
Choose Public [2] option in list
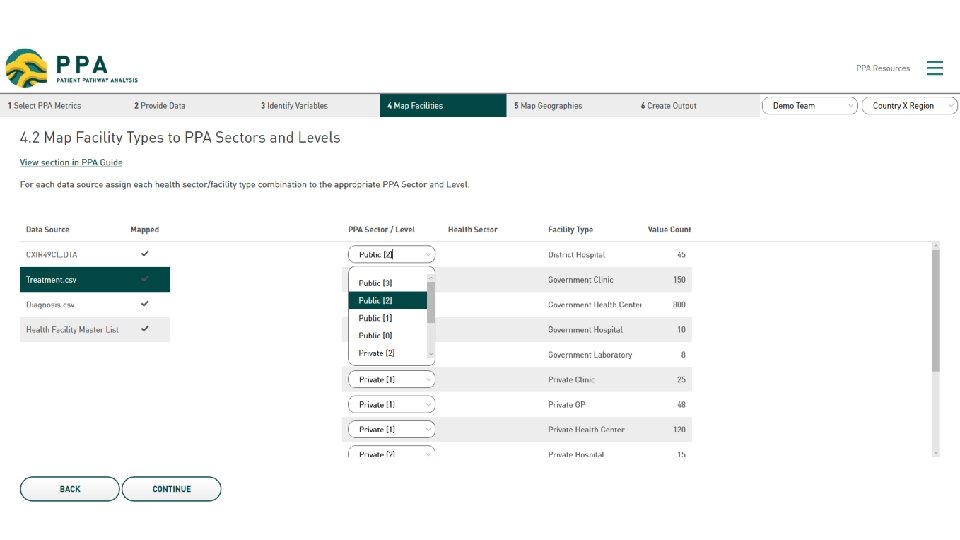point(388,300)
